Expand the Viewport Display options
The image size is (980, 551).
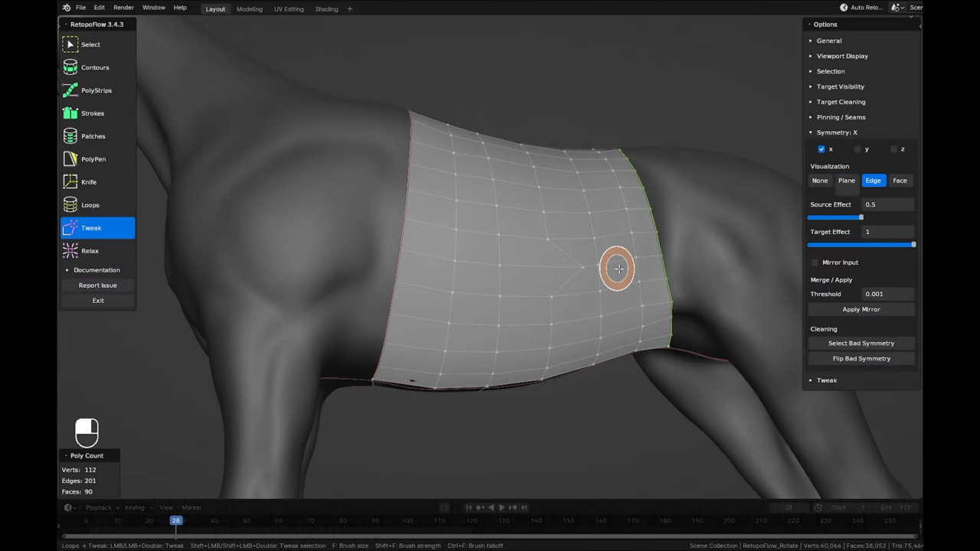click(842, 56)
